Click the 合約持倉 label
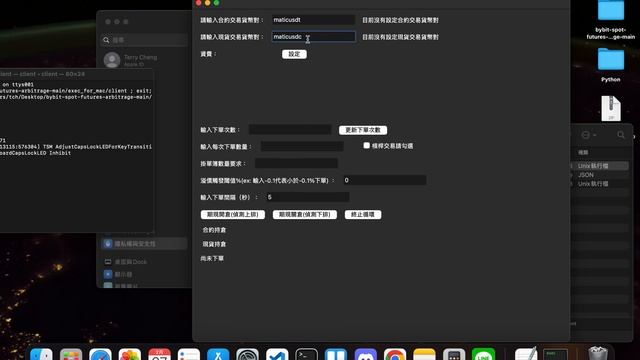 coord(214,230)
